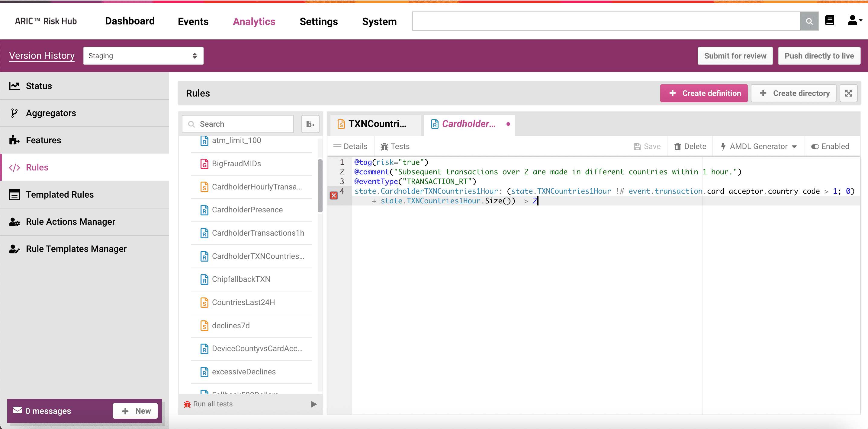Open the Events menu

(x=193, y=21)
